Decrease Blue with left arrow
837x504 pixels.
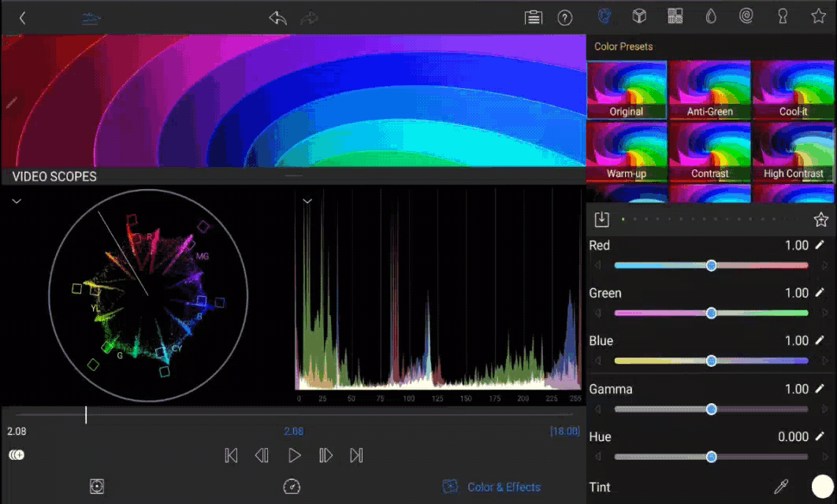coord(598,361)
